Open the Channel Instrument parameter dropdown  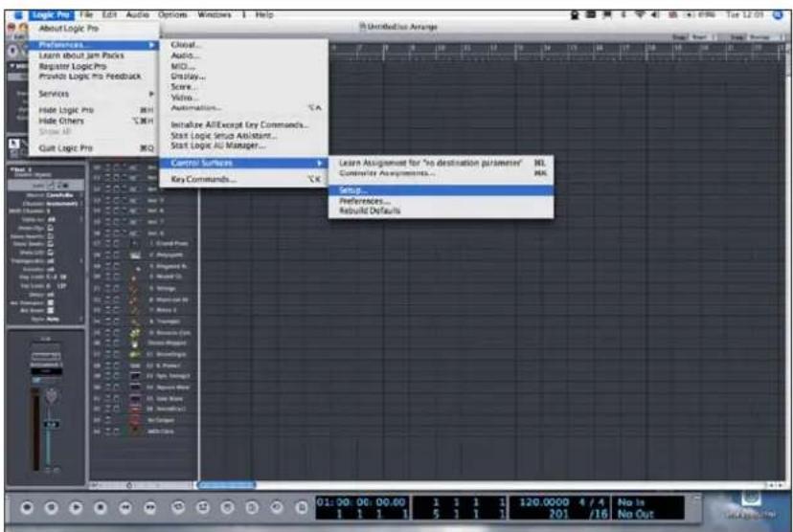point(62,203)
